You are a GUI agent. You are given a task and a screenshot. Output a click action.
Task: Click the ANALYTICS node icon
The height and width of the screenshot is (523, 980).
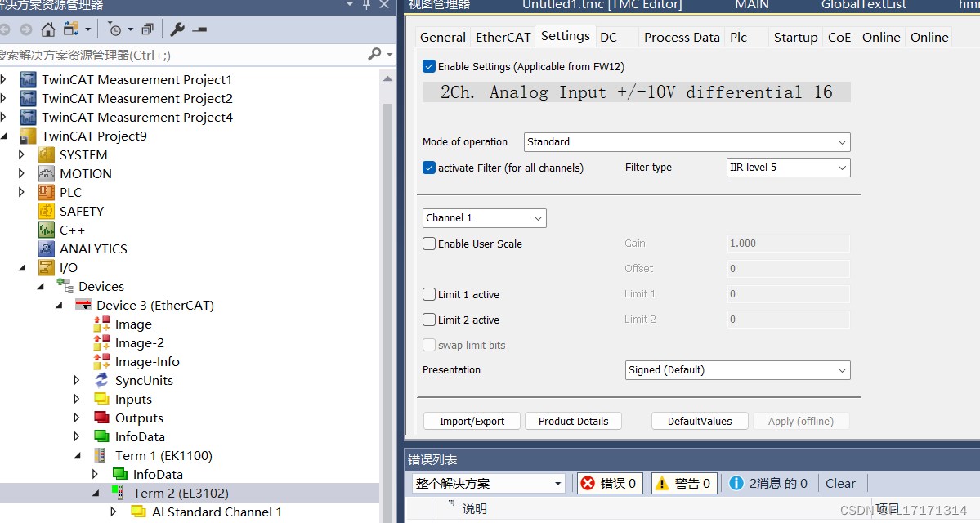click(x=47, y=248)
